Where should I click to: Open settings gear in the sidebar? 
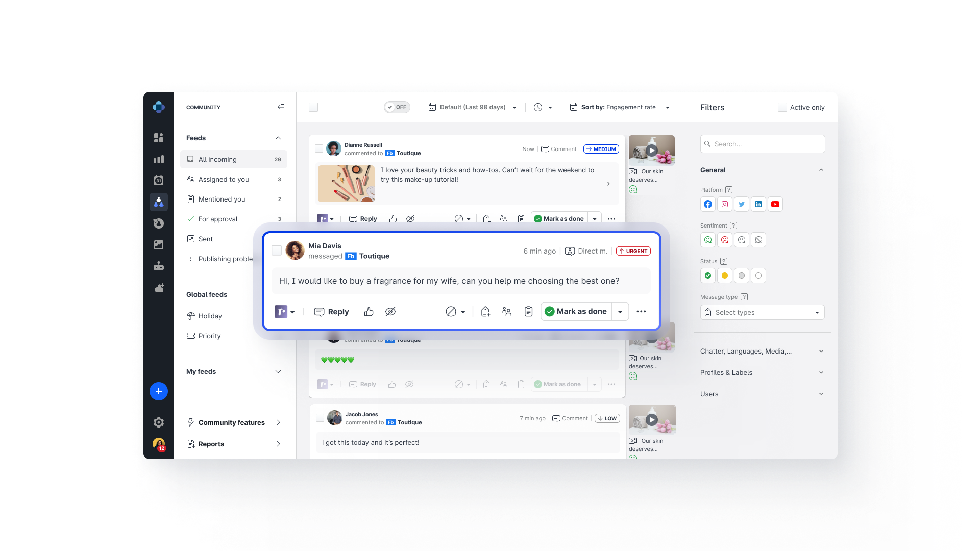[x=159, y=422]
